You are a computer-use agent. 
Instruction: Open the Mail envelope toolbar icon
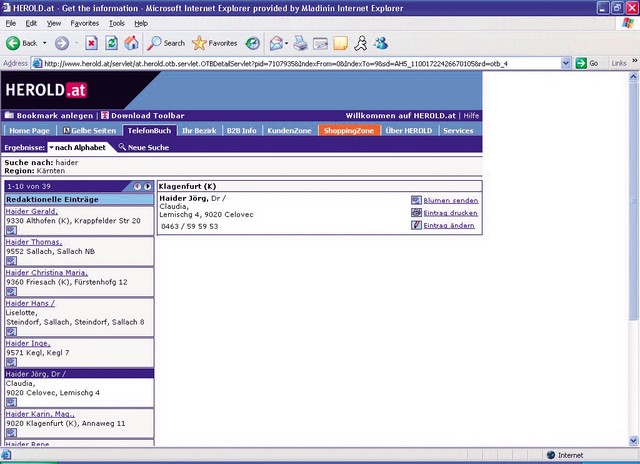pos(276,43)
